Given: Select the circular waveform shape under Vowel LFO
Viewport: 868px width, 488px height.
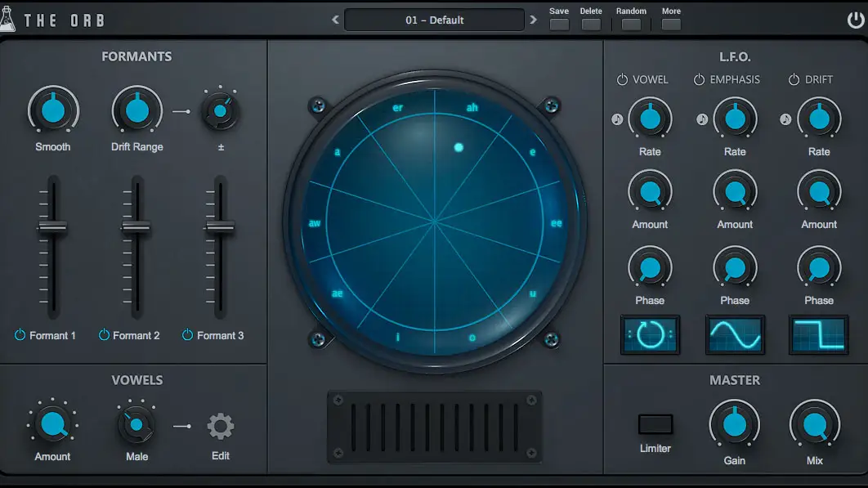Looking at the screenshot, I should (x=649, y=334).
